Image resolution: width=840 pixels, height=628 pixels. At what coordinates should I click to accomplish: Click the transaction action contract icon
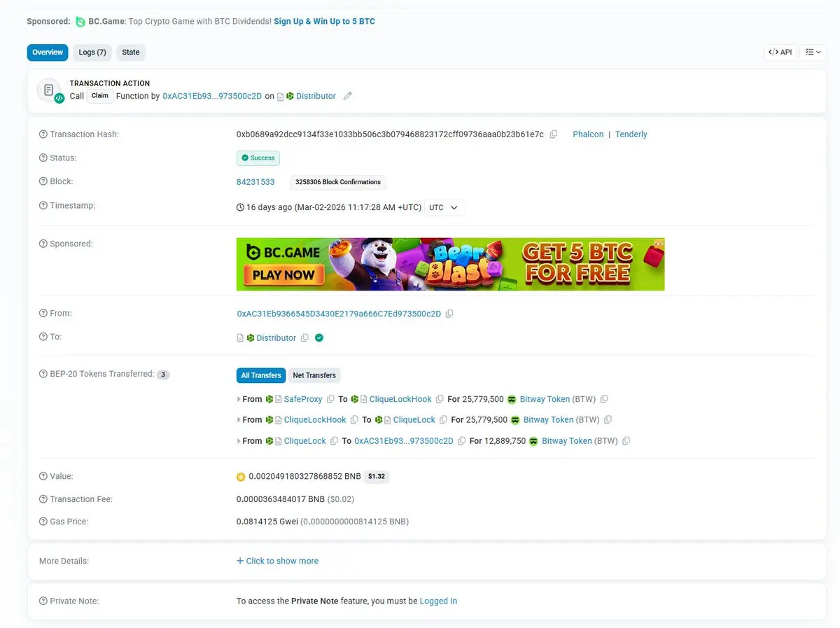(49, 90)
